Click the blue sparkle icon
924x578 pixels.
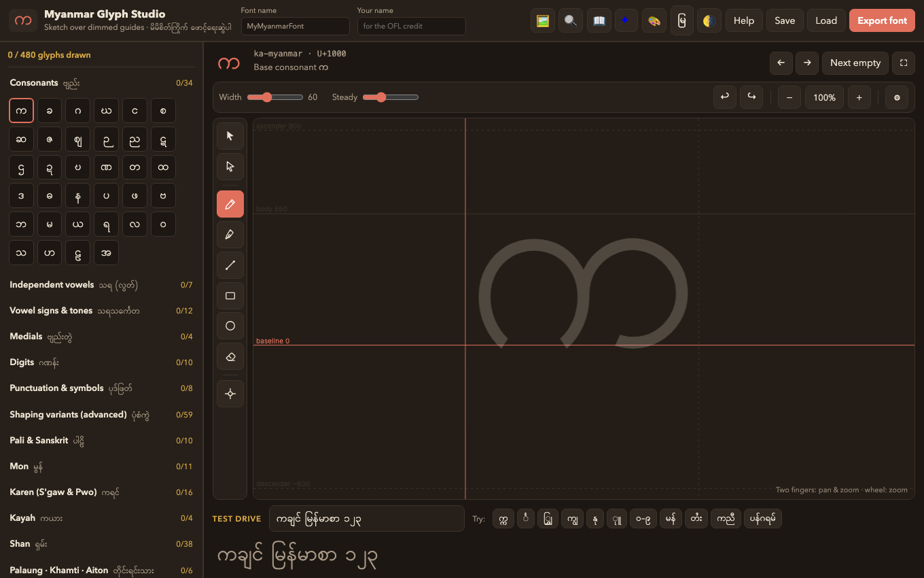626,20
